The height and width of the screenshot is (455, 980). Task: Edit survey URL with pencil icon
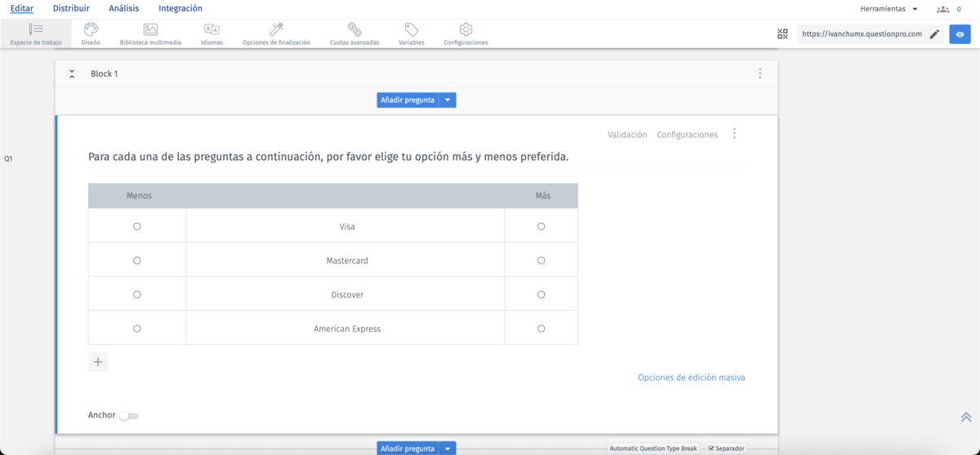click(x=935, y=34)
